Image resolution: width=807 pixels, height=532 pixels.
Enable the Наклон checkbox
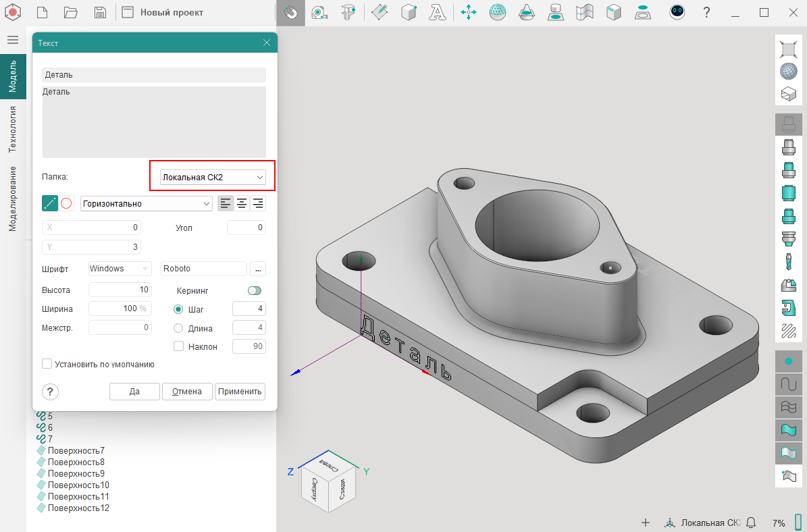tap(179, 346)
